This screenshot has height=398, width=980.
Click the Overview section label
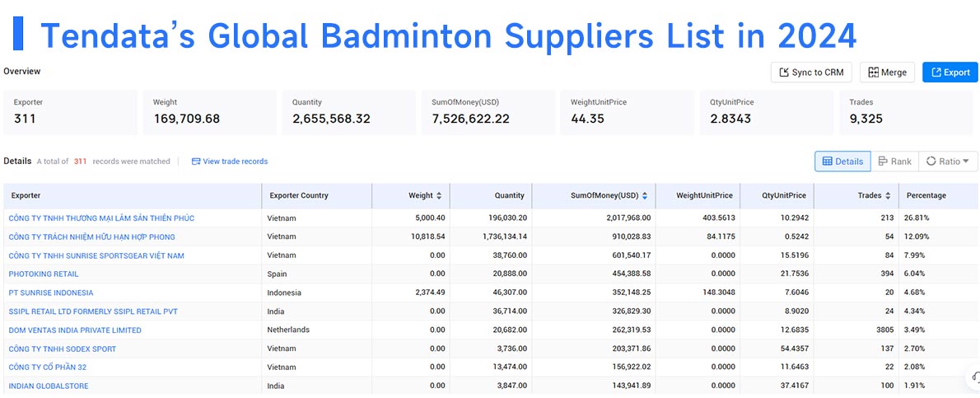tap(22, 72)
